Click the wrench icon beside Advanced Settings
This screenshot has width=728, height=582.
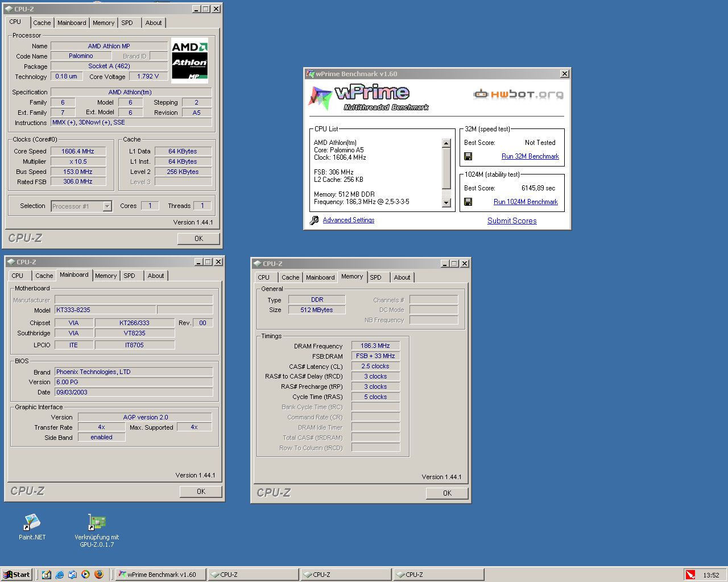click(314, 221)
